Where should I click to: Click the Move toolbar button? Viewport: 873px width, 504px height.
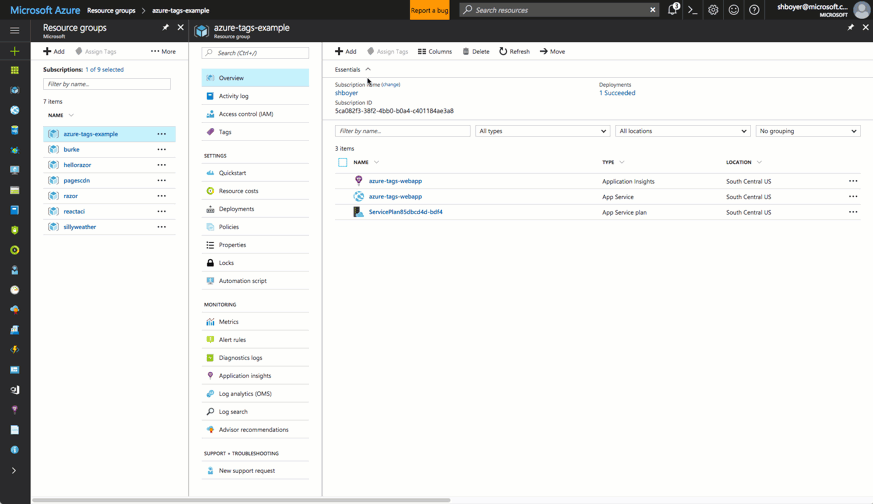pos(552,51)
